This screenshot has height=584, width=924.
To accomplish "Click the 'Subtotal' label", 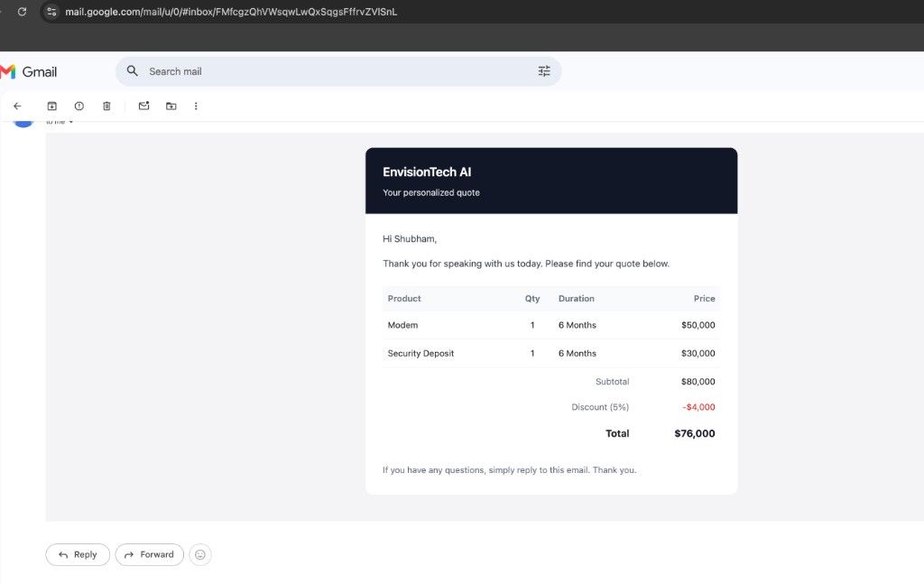I will pos(613,382).
